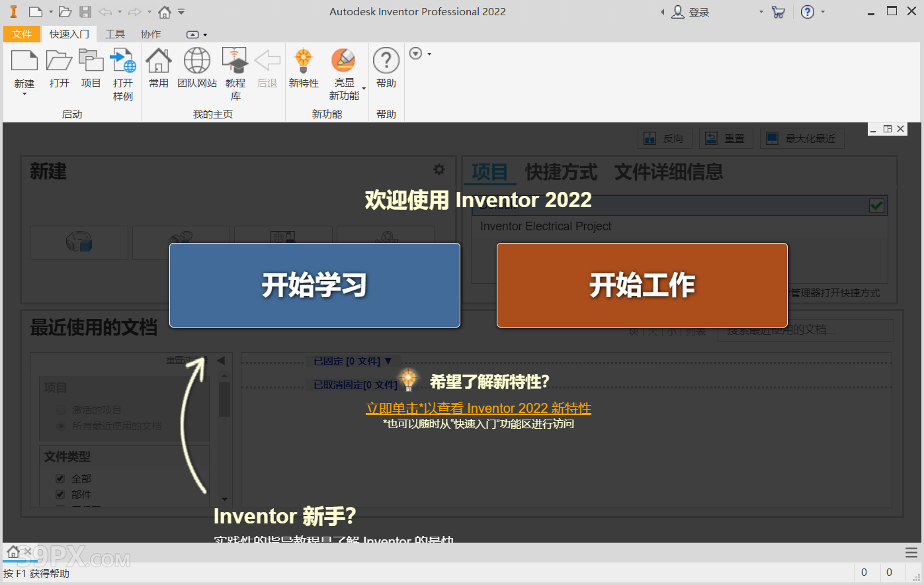
Task: Click the blue 开始学习 button
Action: click(315, 285)
